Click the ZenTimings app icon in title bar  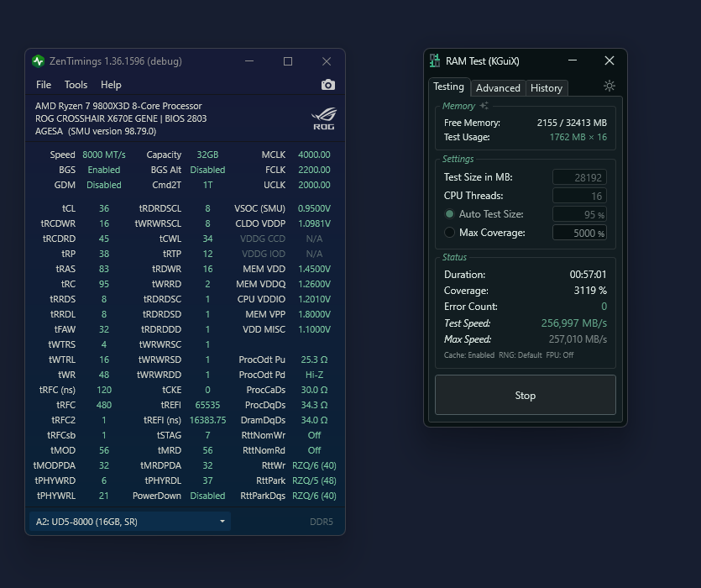tap(38, 61)
